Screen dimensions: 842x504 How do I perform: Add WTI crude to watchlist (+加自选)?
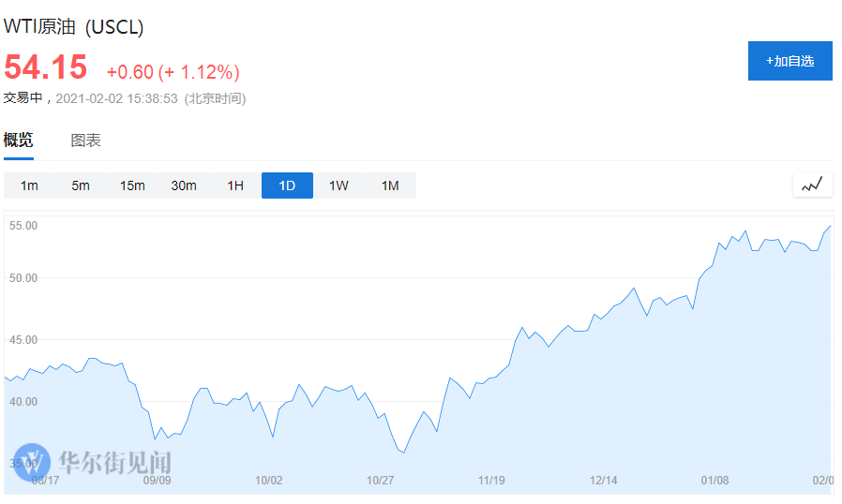click(x=789, y=61)
